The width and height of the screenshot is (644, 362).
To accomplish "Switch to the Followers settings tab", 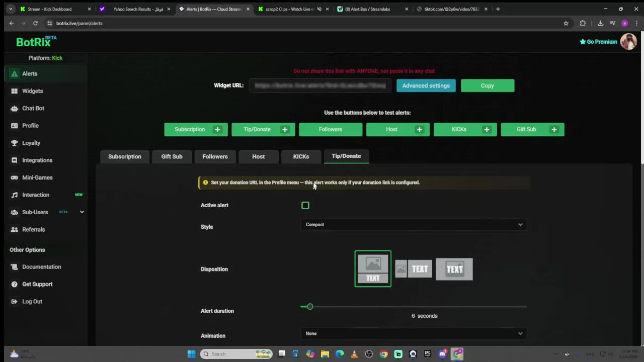I will (x=215, y=156).
